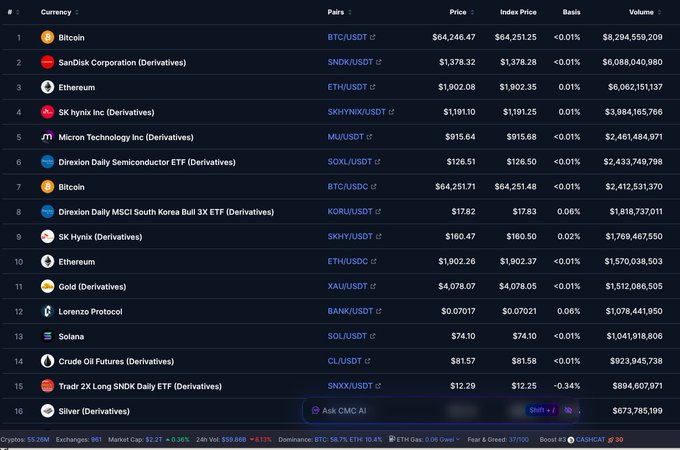
Task: Sort table by Price column header
Action: 461,12
